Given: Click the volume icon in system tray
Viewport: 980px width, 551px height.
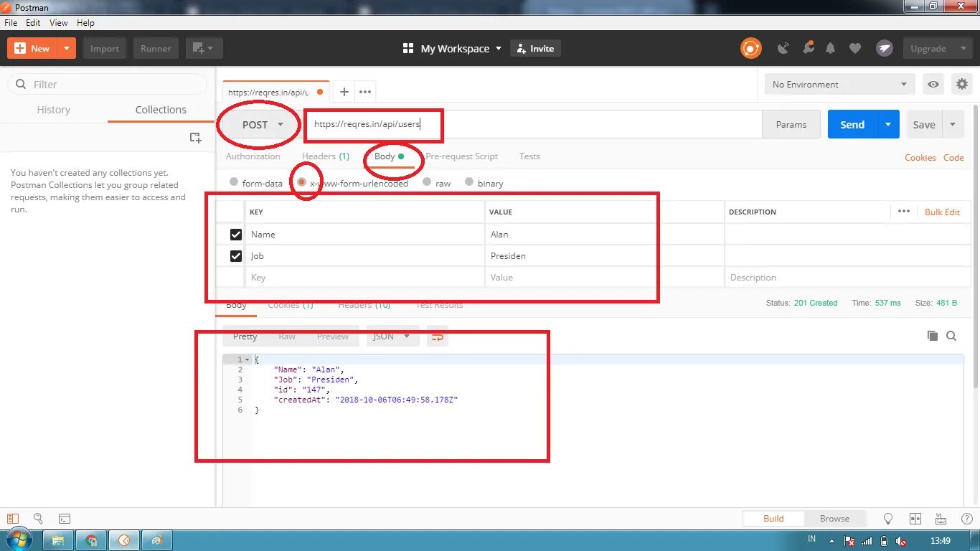Looking at the screenshot, I should tap(901, 541).
